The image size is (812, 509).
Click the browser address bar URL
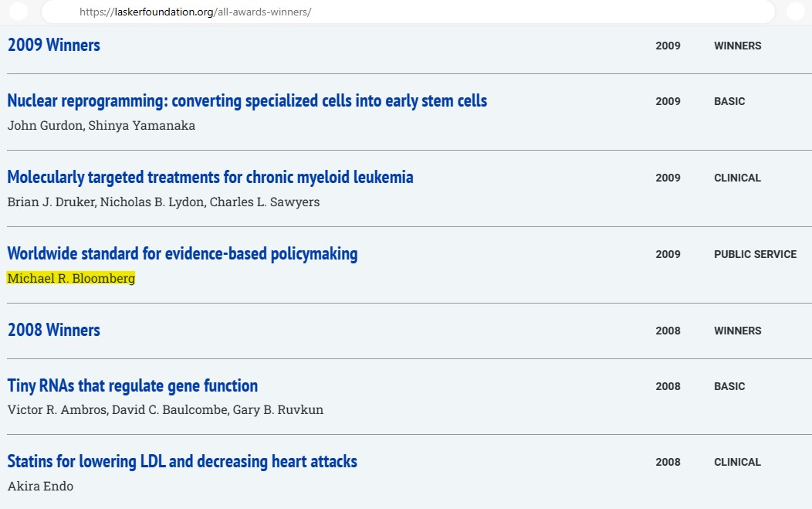(195, 12)
